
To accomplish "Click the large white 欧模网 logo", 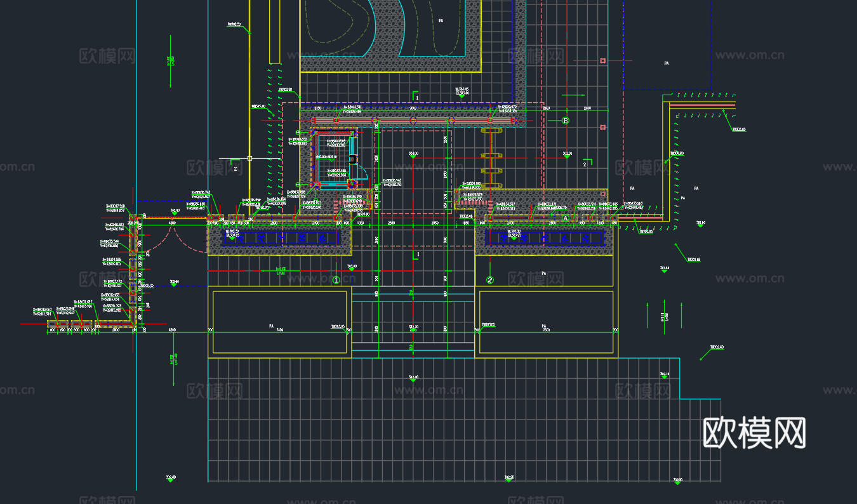I will (754, 434).
